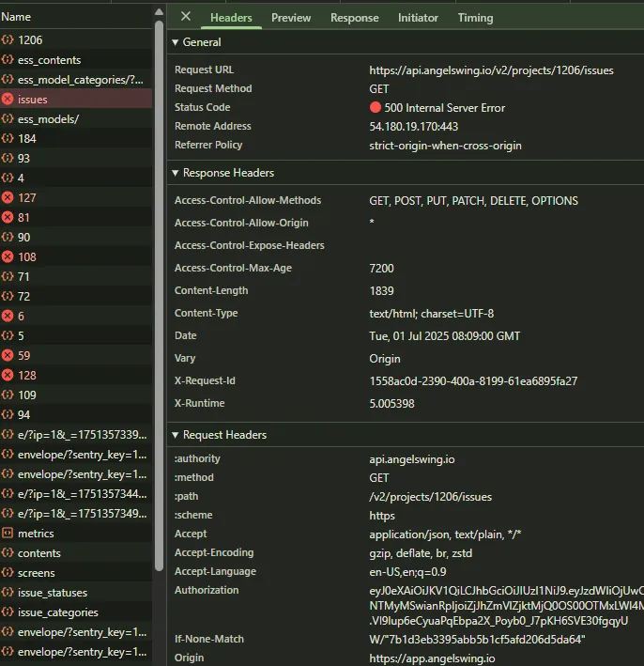Screen dimensions: 644x666
Task: Switch to the Preview tab
Action: 291,18
